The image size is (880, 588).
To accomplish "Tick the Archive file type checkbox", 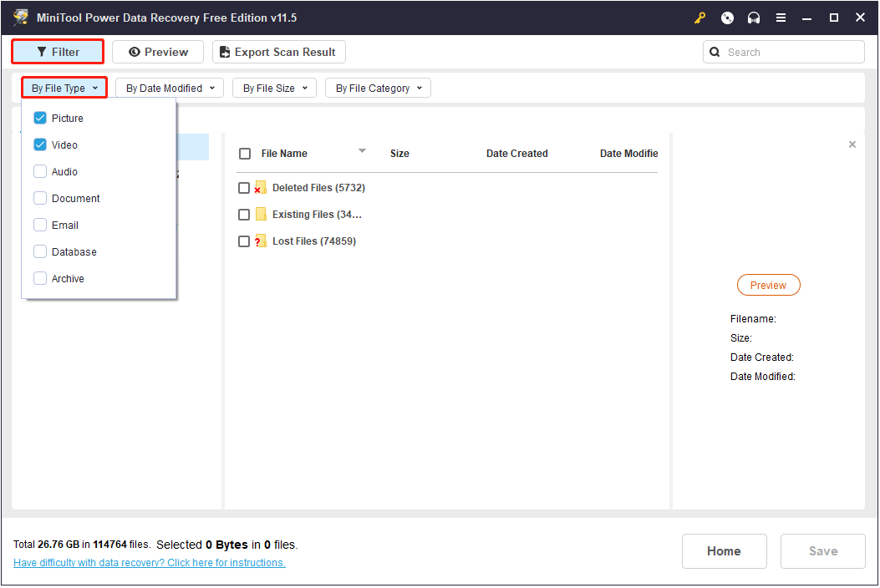I will point(40,279).
